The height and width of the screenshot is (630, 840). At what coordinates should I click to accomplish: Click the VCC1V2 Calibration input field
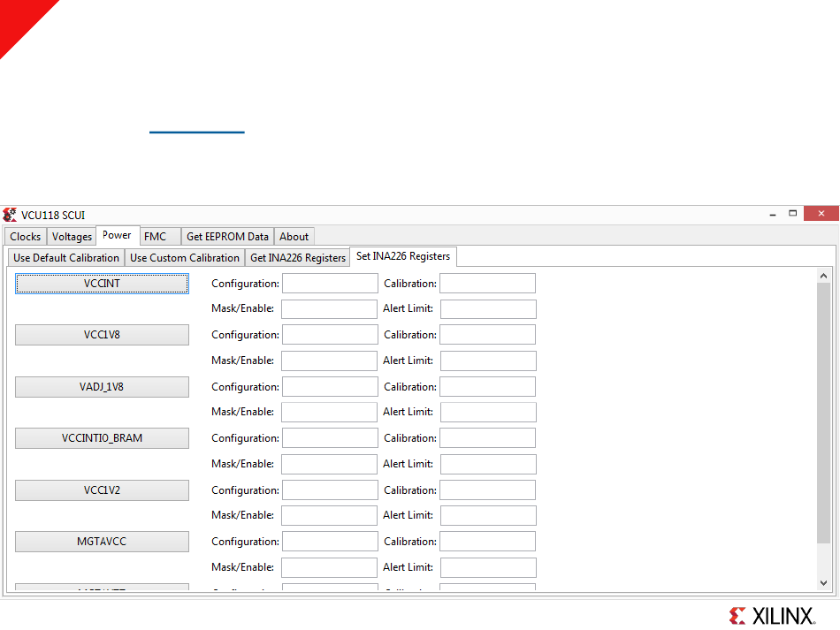point(487,490)
